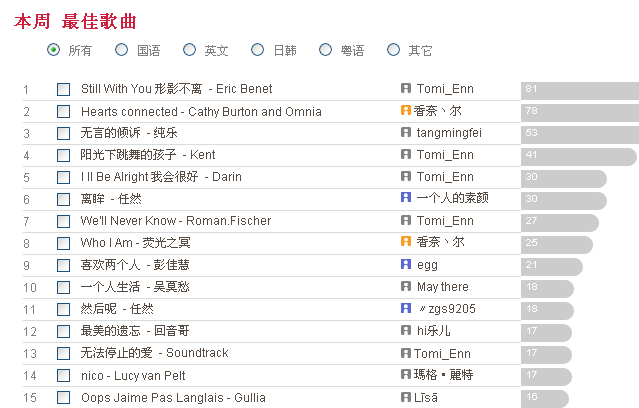The height and width of the screenshot is (408, 639).
Task: Click user icon beside May there
Action: point(406,286)
